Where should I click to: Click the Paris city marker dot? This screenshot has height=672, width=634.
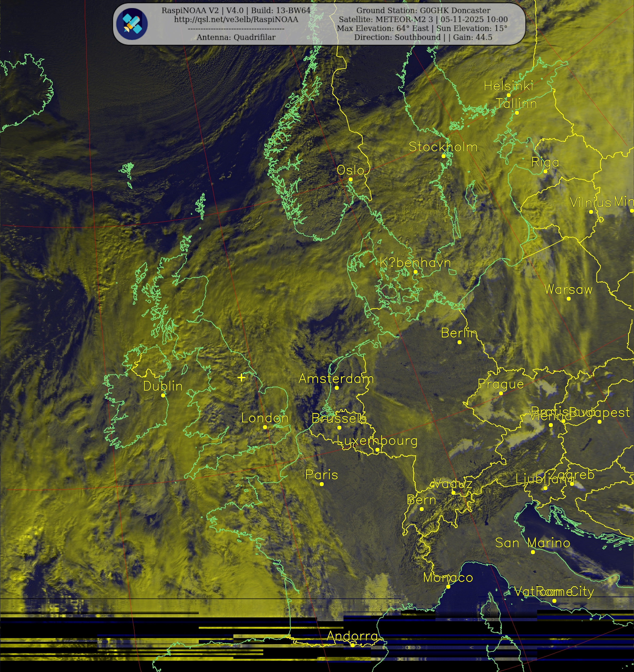(322, 484)
